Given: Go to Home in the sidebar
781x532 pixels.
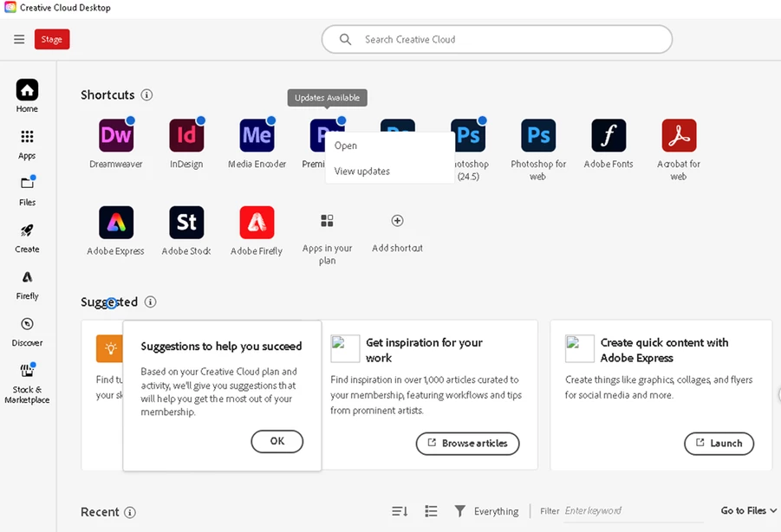Looking at the screenshot, I should coord(27,96).
